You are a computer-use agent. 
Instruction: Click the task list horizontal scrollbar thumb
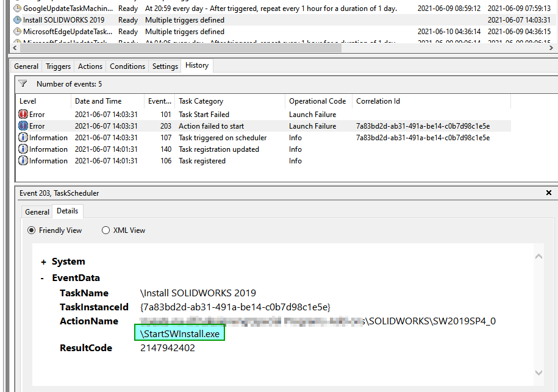180,48
